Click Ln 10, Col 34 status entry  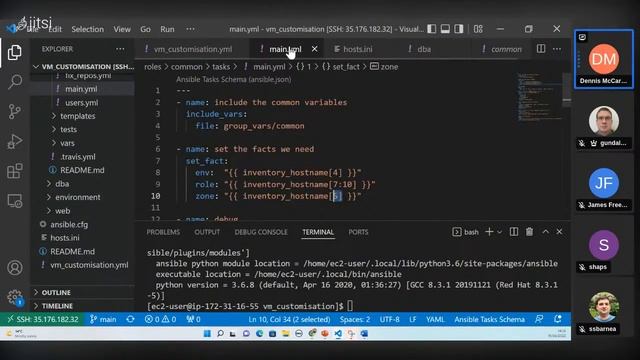point(289,319)
